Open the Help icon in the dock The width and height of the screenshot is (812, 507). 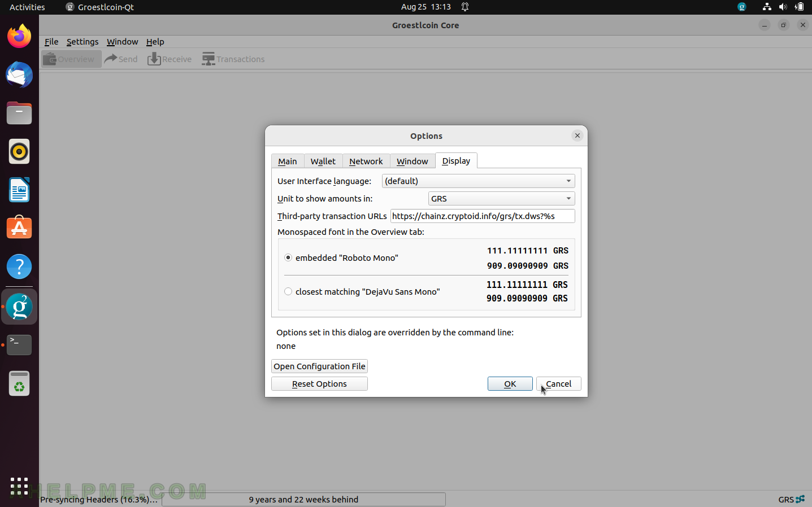[x=19, y=266]
